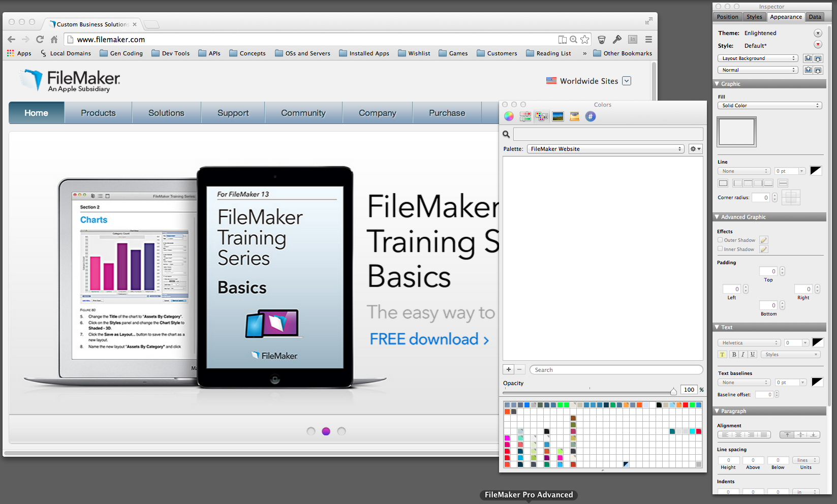
Task: Toggle italic text in Inspector
Action: point(743,355)
